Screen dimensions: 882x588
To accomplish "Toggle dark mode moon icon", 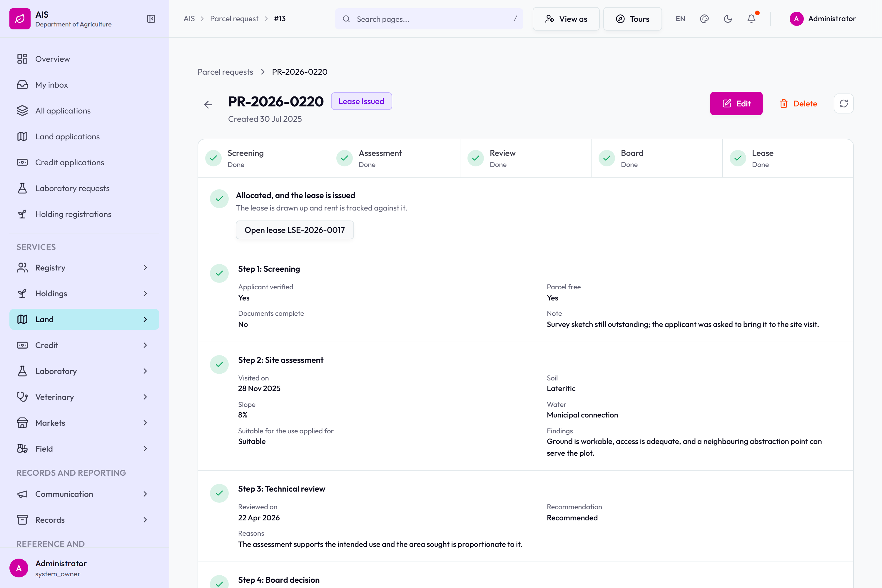I will 728,19.
